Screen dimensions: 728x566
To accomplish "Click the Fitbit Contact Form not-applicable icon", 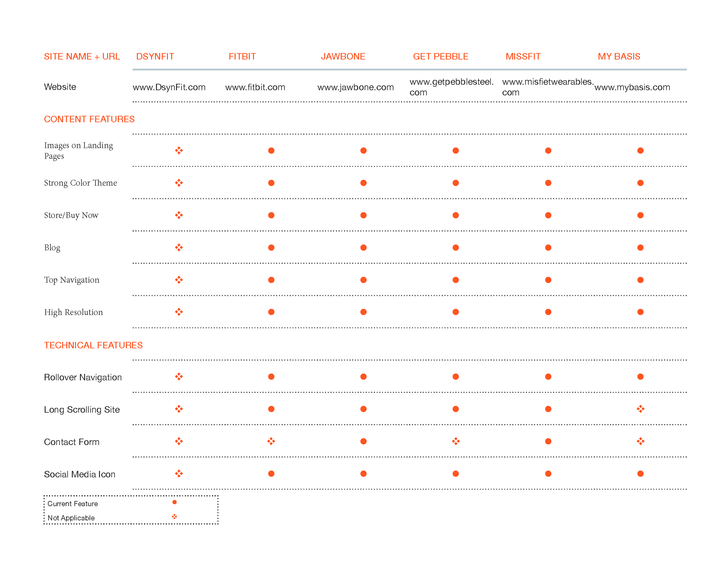I will (x=271, y=441).
